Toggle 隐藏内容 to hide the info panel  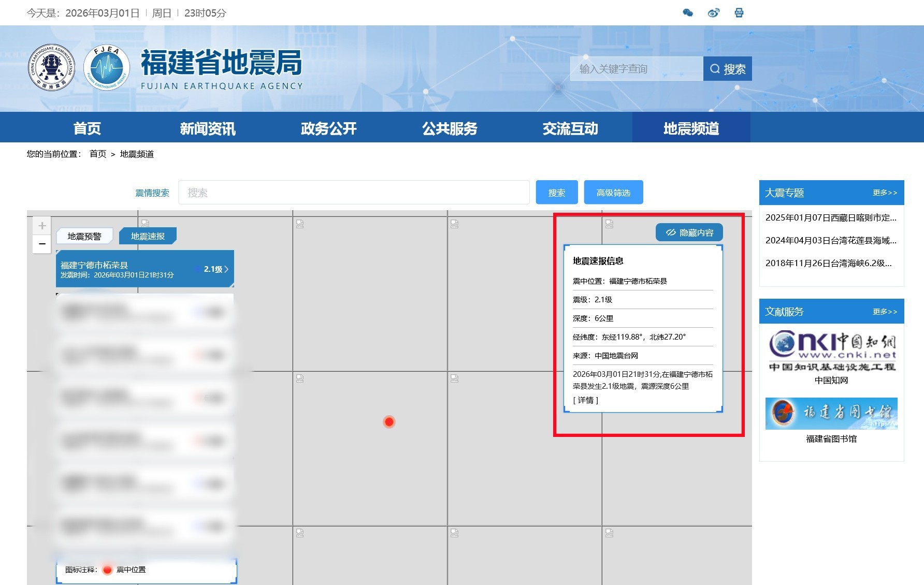click(689, 232)
